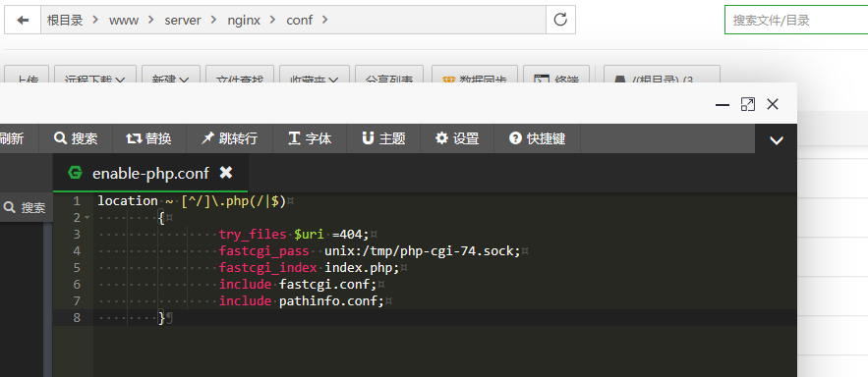Open 字体 font settings
Image resolution: width=868 pixels, height=377 pixels.
310,138
